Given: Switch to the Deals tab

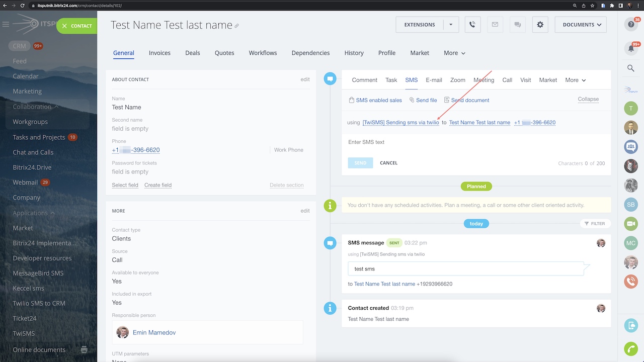Looking at the screenshot, I should 193,53.
